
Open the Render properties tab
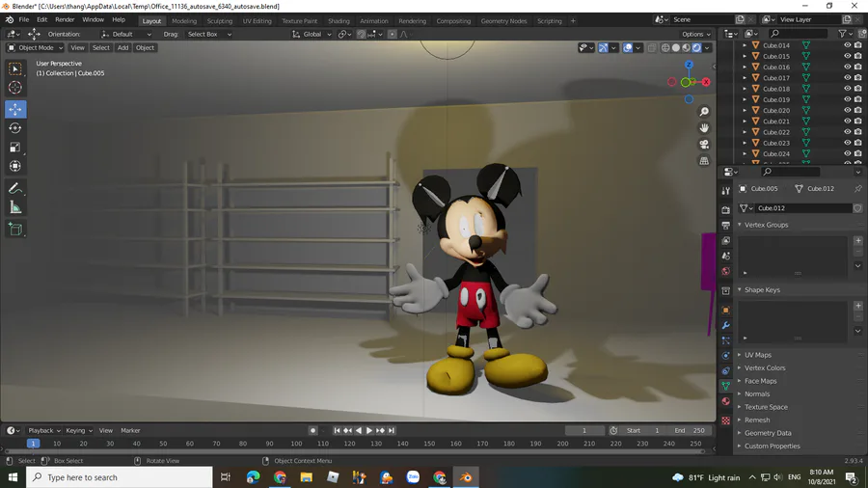[725, 209]
